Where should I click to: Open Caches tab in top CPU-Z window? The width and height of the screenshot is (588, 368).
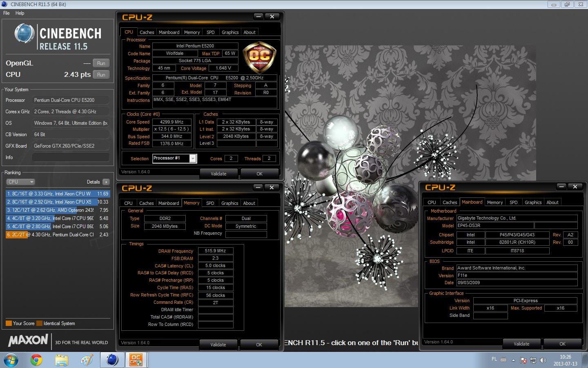click(147, 32)
